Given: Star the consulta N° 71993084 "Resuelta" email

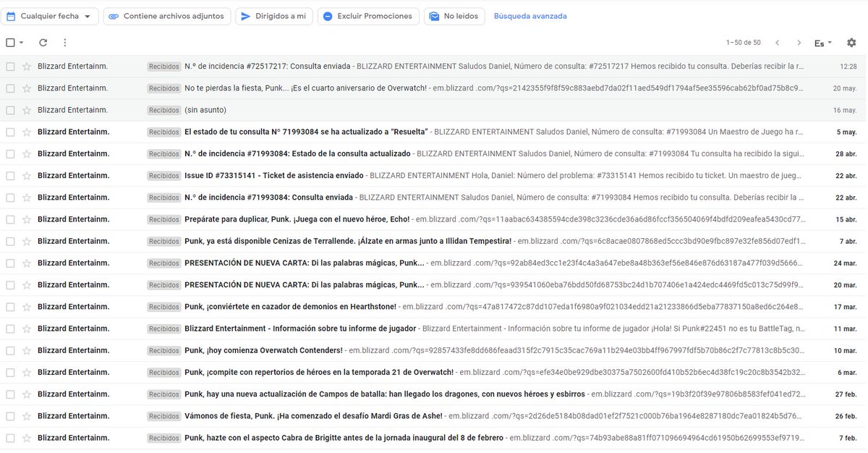Looking at the screenshot, I should pyautogui.click(x=27, y=132).
